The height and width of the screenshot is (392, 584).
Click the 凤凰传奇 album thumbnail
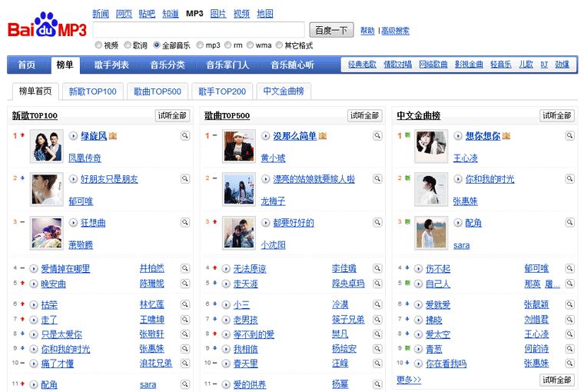point(47,146)
